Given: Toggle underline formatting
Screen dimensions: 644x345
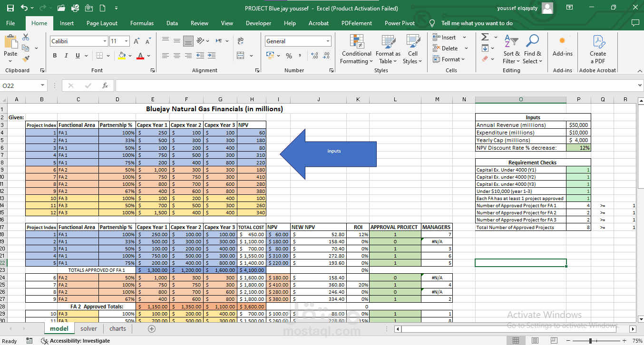Looking at the screenshot, I should 78,56.
